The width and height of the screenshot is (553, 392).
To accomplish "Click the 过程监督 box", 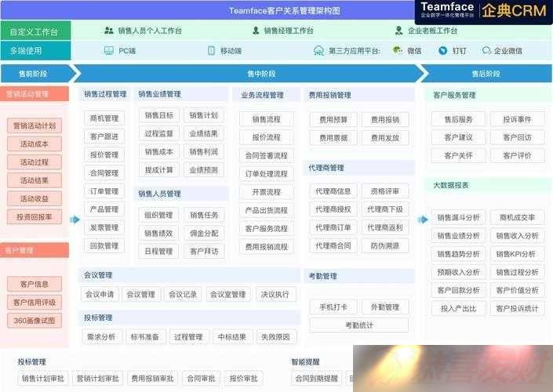I will coord(158,133).
